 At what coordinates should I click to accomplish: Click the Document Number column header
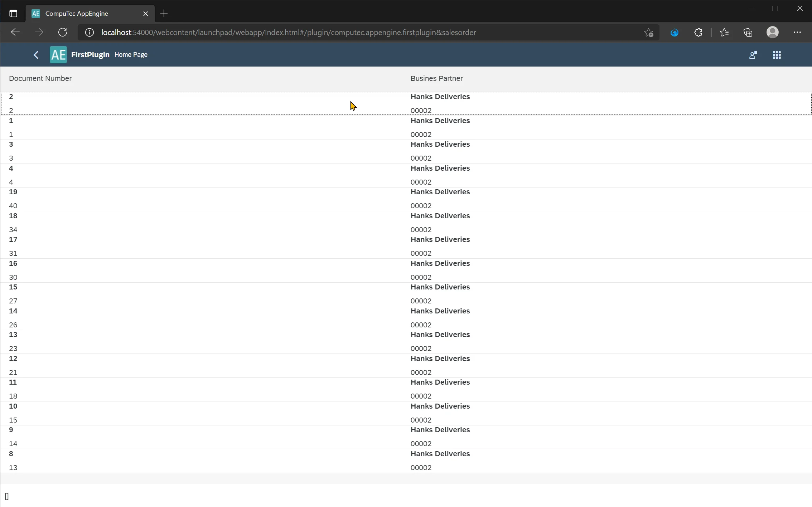tap(40, 78)
